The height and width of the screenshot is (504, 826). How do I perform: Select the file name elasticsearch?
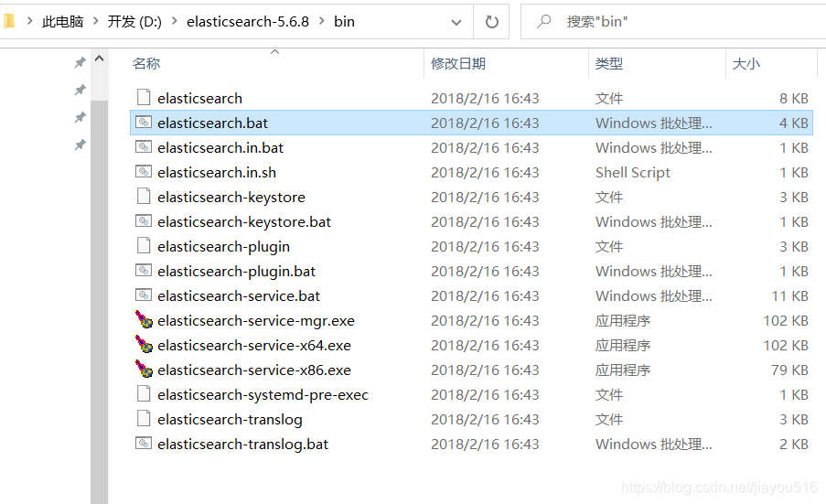pyautogui.click(x=199, y=98)
